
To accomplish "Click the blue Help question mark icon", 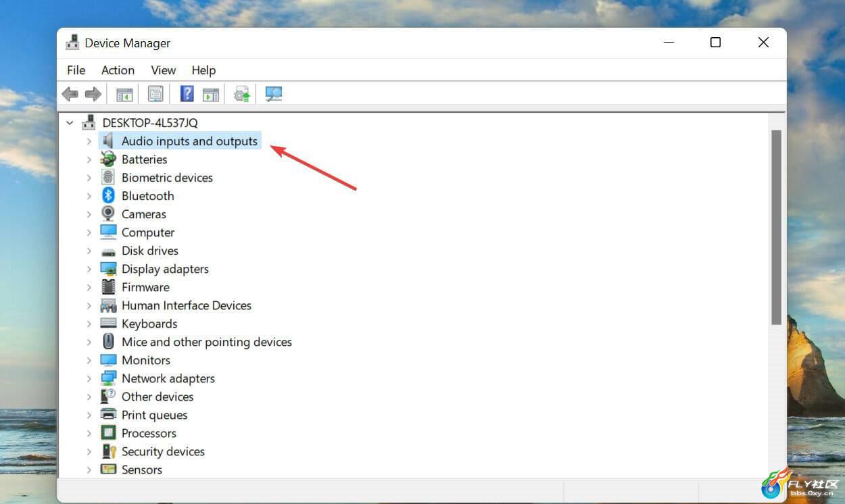I will coord(187,94).
